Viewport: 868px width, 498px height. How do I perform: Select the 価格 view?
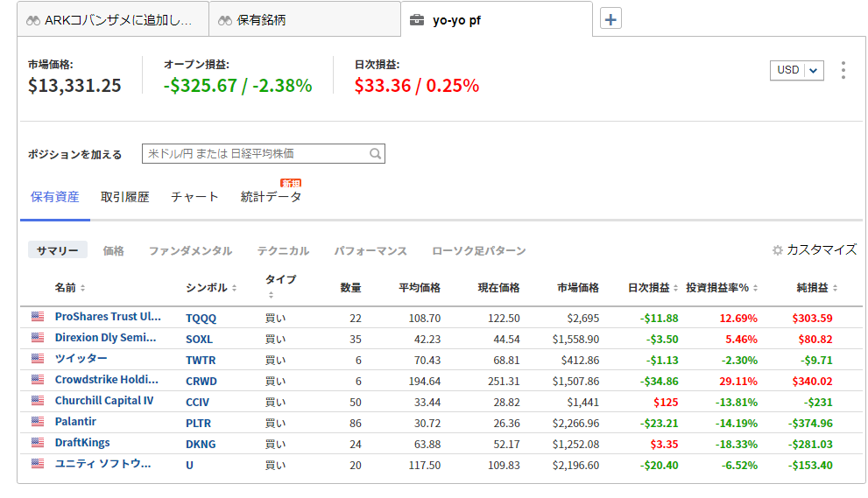[x=114, y=250]
